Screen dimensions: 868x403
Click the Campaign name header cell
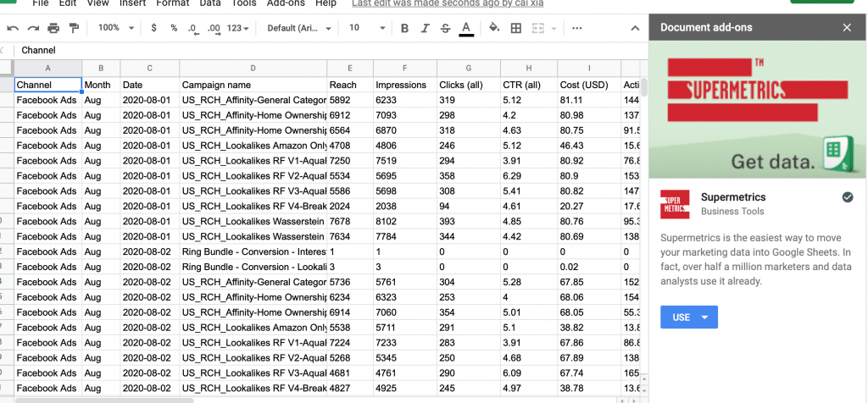coord(253,85)
